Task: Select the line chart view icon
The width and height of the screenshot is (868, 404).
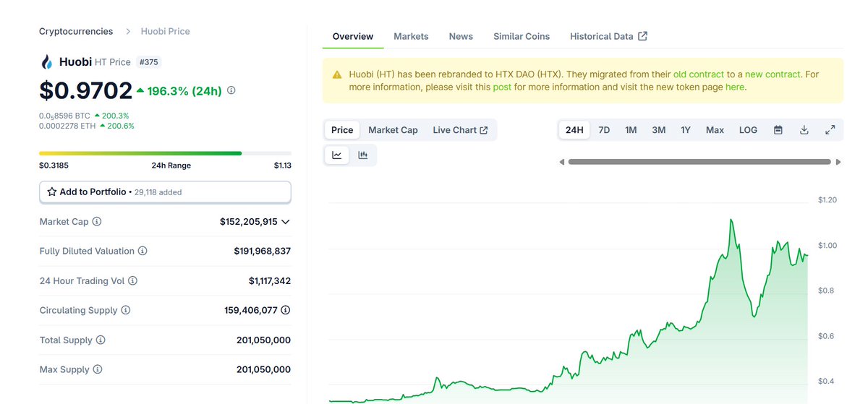Action: [x=337, y=155]
